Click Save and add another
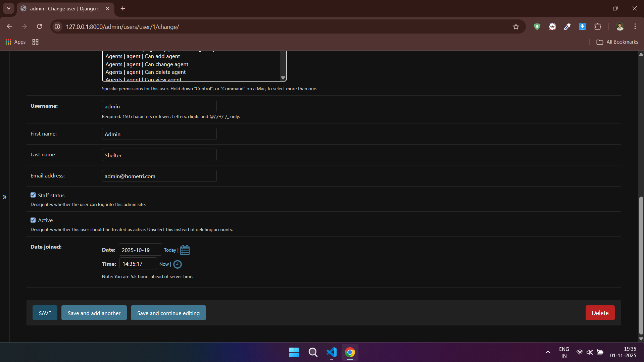644x362 pixels. tap(94, 313)
